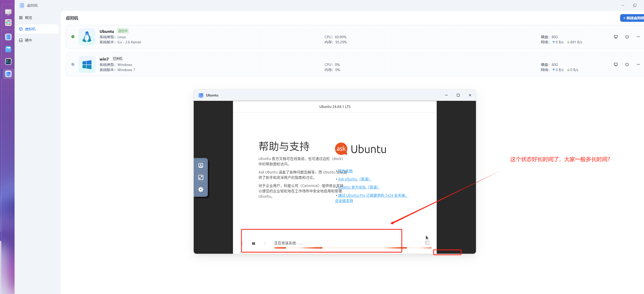Image resolution: width=644 pixels, height=294 pixels.
Task: Click the 系统版本: Windows 7 text
Action: [117, 70]
